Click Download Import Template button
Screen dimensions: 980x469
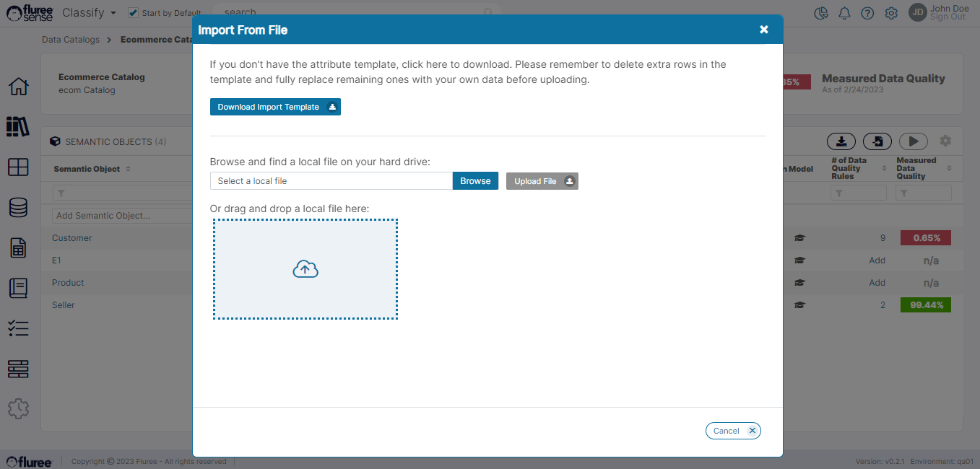click(275, 107)
